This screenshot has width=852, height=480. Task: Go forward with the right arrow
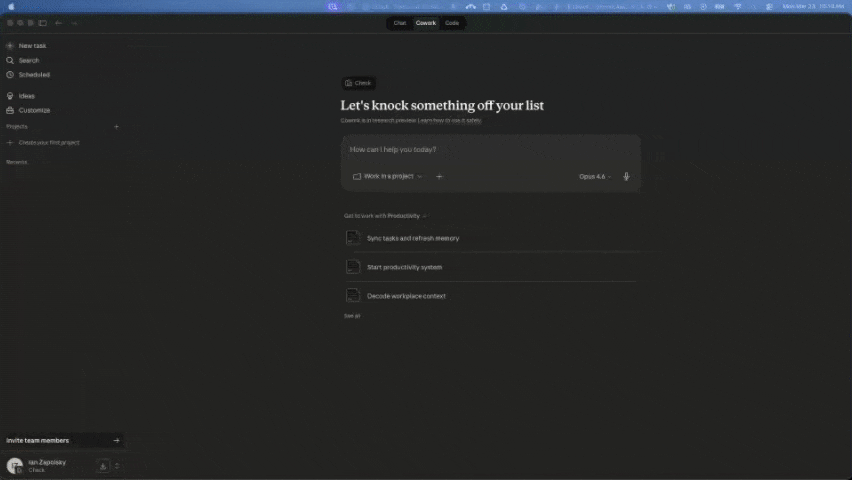[74, 23]
